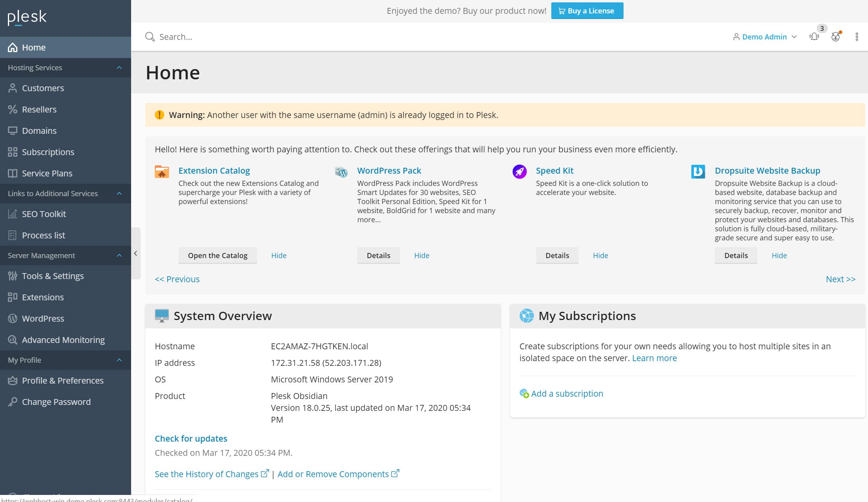Collapse the left sidebar with the chevron

(x=136, y=253)
